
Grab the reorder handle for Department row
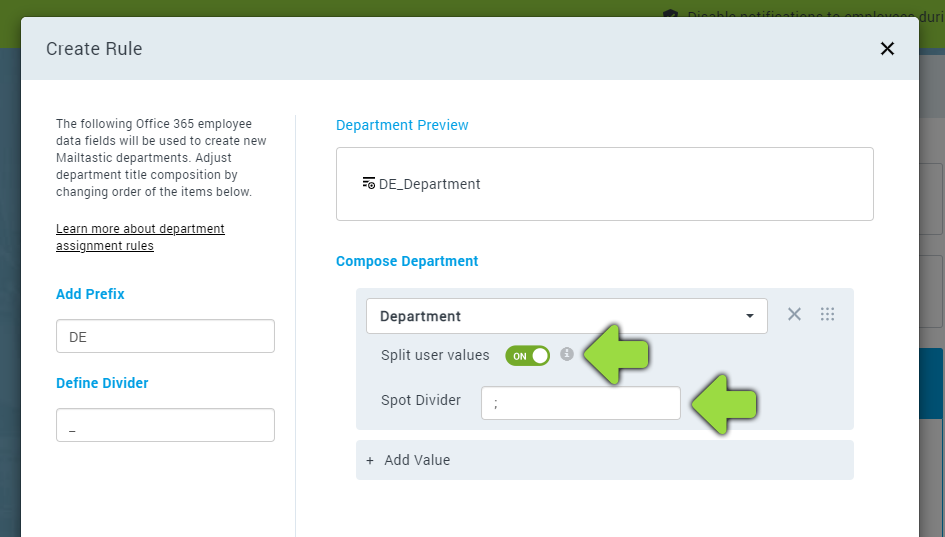[827, 314]
